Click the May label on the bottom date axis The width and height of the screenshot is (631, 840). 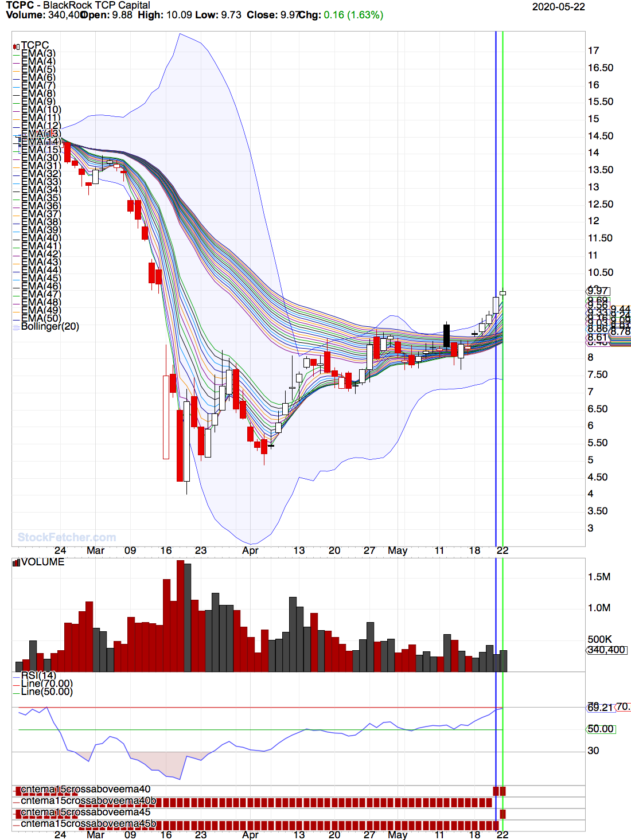tap(398, 835)
